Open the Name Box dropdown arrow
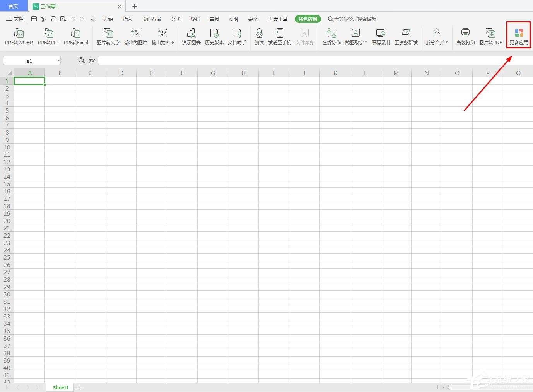Screen dimensions: 533x392 pyautogui.click(x=58, y=61)
